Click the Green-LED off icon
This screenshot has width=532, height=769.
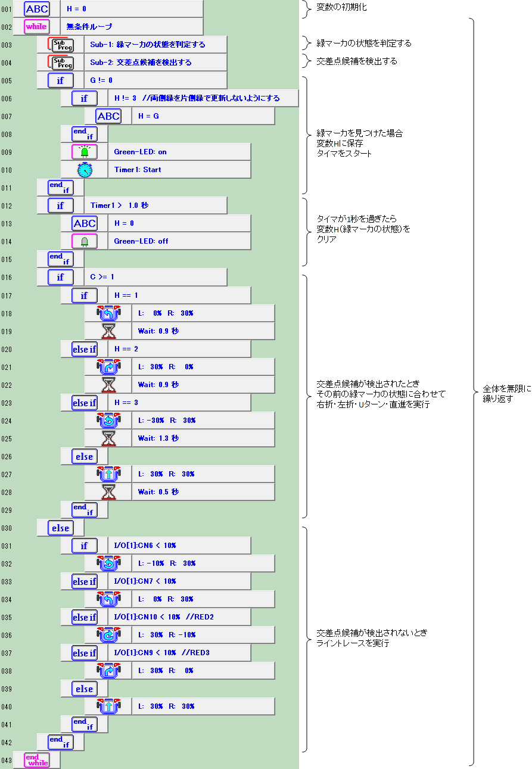click(84, 241)
